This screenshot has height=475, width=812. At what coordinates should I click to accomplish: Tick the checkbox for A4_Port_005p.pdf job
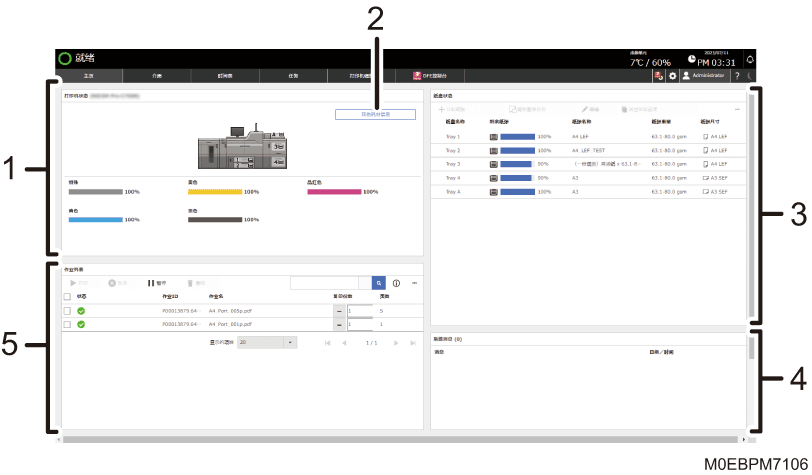tap(67, 311)
